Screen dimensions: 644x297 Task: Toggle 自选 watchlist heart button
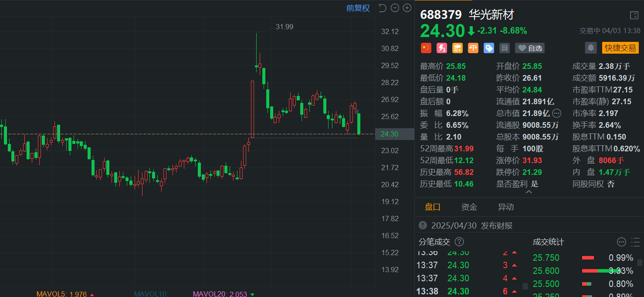[x=530, y=48]
